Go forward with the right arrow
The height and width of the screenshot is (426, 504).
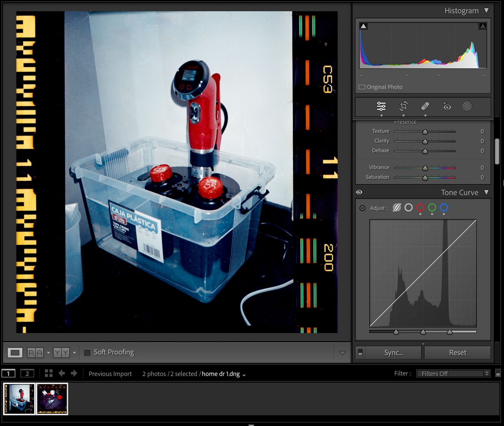coord(74,373)
